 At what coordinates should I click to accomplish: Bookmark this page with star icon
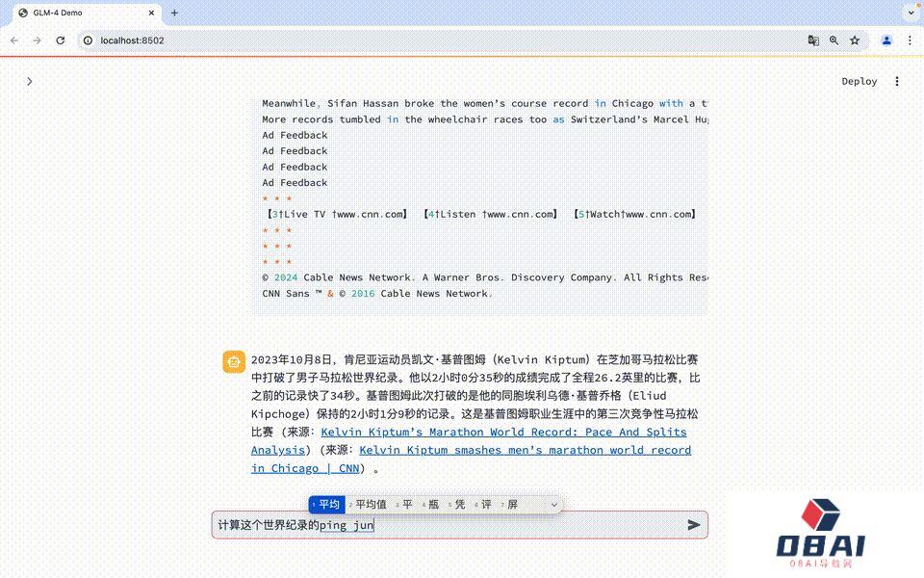pos(854,40)
